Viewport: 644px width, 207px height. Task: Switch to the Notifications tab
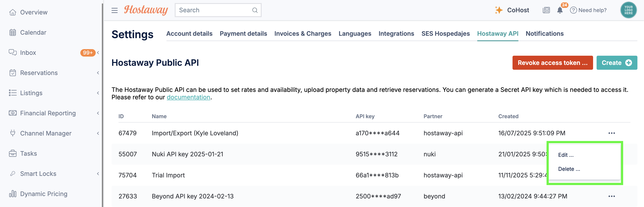pyautogui.click(x=545, y=34)
